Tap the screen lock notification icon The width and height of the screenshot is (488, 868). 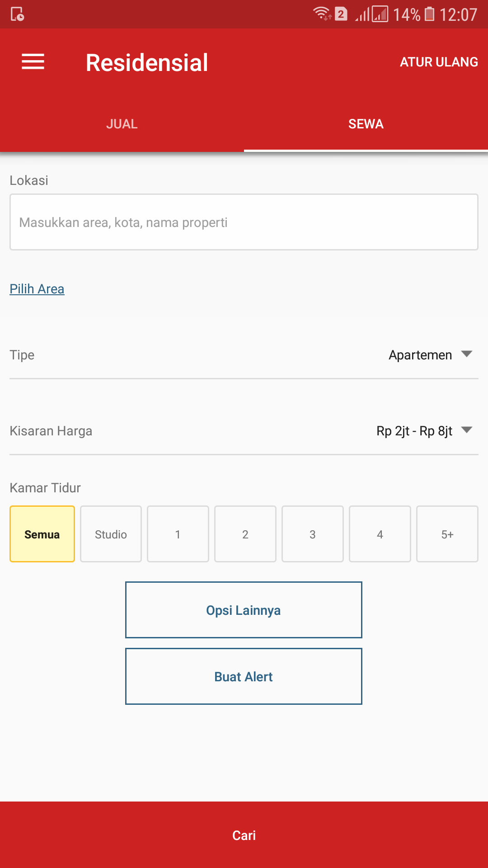click(17, 14)
